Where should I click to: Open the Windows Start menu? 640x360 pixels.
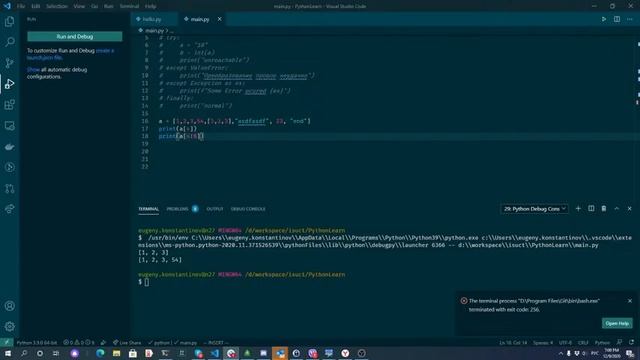(8, 353)
